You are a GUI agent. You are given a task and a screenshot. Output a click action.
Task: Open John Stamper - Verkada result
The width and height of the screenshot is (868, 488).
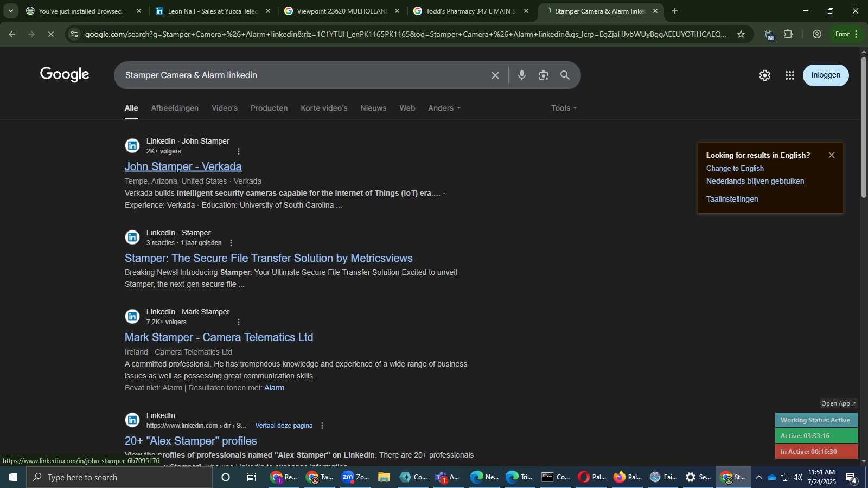[183, 166]
